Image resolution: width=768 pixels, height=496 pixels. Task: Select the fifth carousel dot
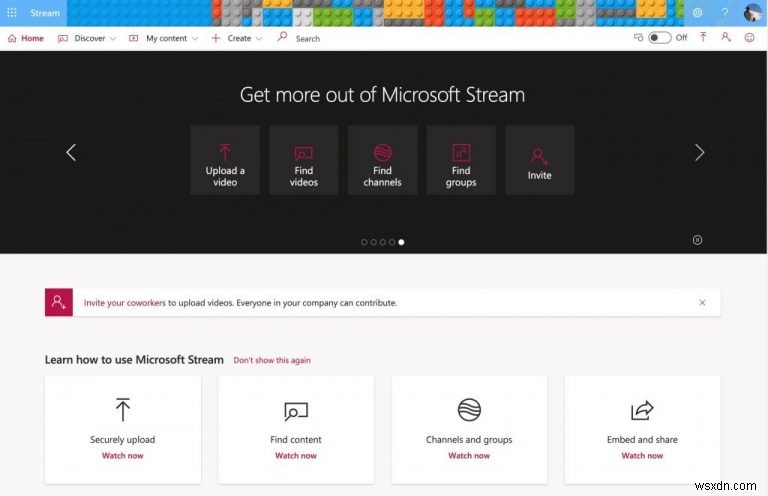pos(401,242)
